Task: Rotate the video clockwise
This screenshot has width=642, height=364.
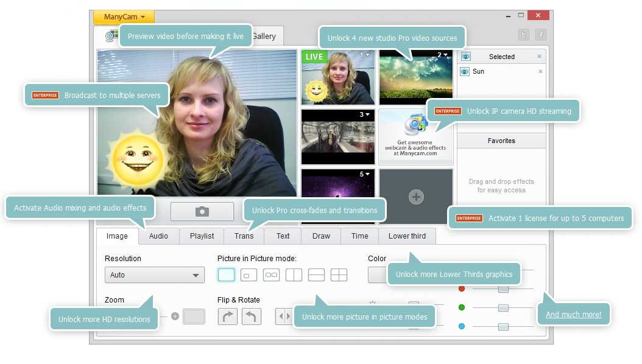Action: click(228, 316)
